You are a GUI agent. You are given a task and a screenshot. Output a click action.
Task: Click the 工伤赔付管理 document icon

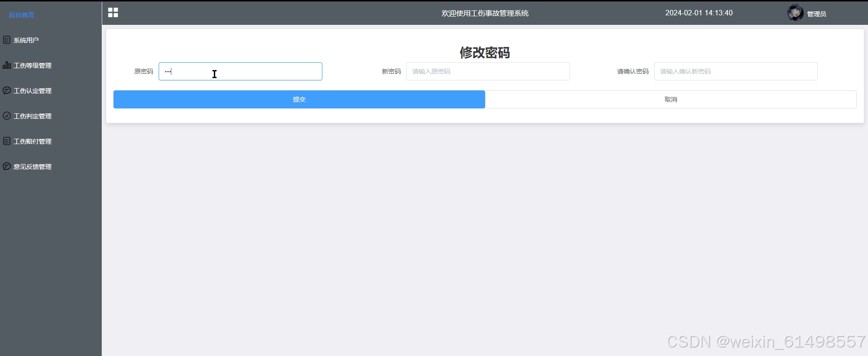(x=7, y=141)
